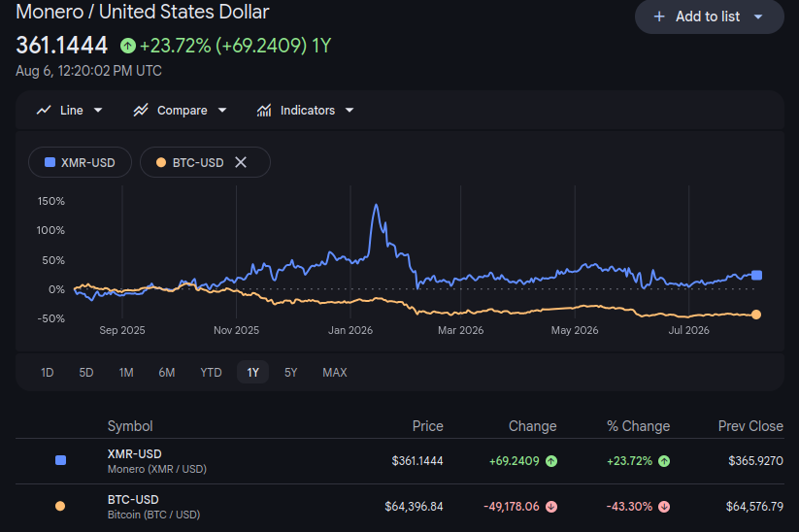The width and height of the screenshot is (799, 532).
Task: Remove BTC-USD comparison with the X icon
Action: pos(241,162)
